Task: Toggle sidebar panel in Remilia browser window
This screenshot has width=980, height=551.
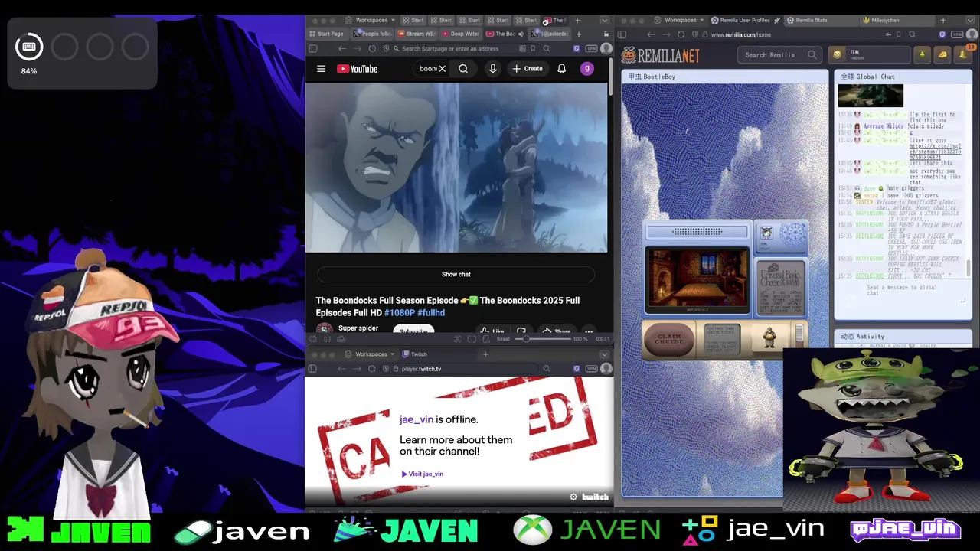Action: [x=622, y=34]
